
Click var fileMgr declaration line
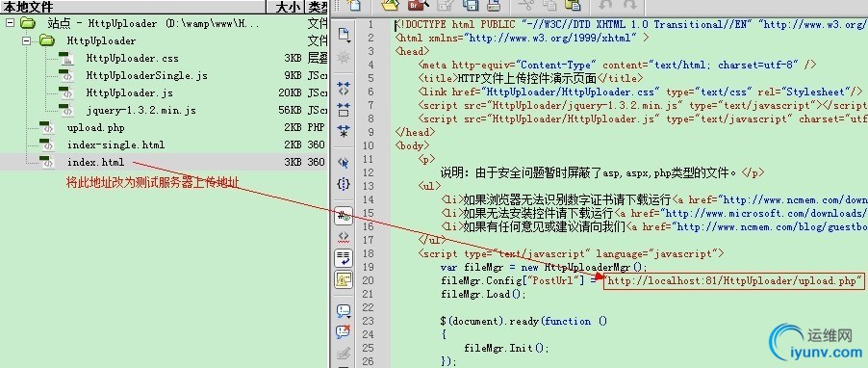tap(544, 267)
